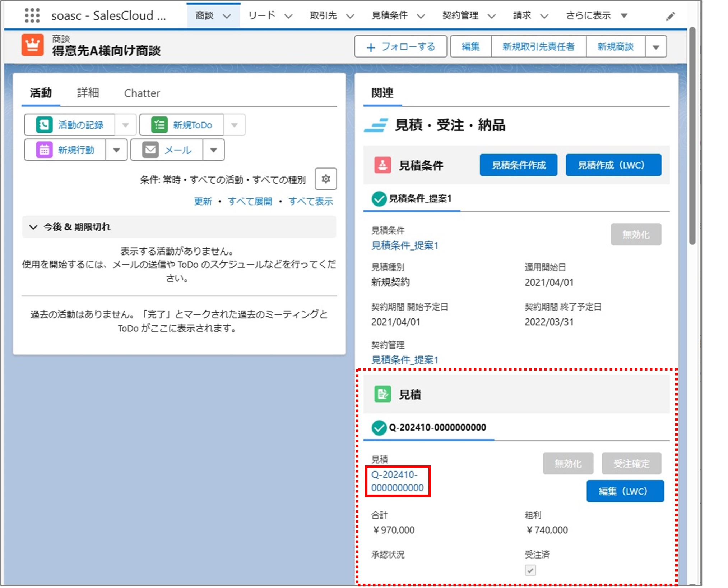Click the 粗利 value ¥740,000

[x=547, y=530]
